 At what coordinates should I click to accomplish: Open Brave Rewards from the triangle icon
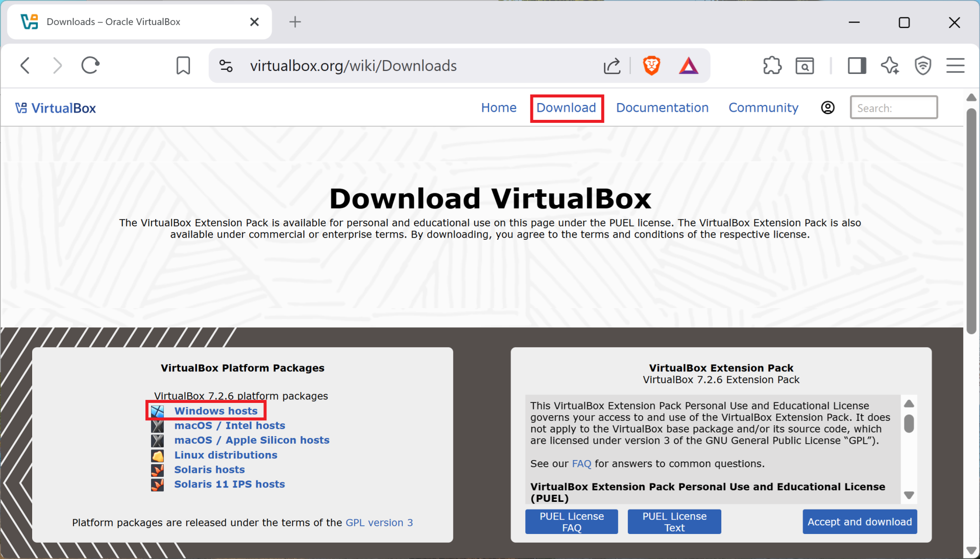coord(689,65)
